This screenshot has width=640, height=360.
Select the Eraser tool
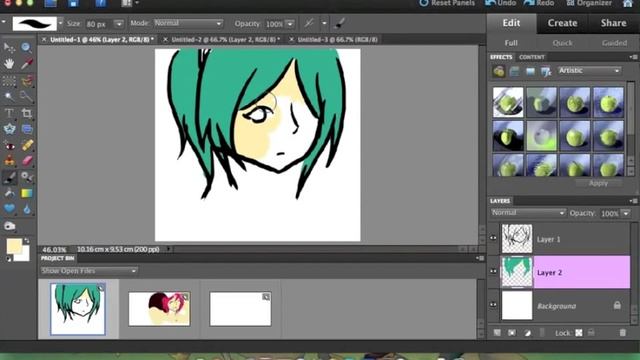(x=26, y=161)
